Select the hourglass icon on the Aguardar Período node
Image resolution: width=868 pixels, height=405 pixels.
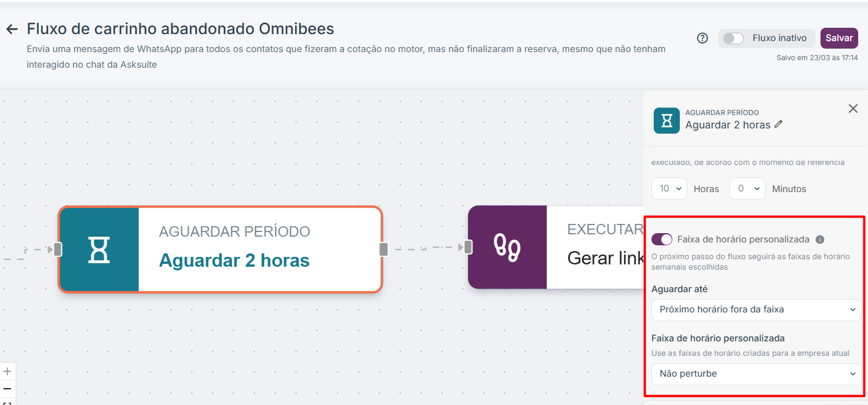point(99,249)
